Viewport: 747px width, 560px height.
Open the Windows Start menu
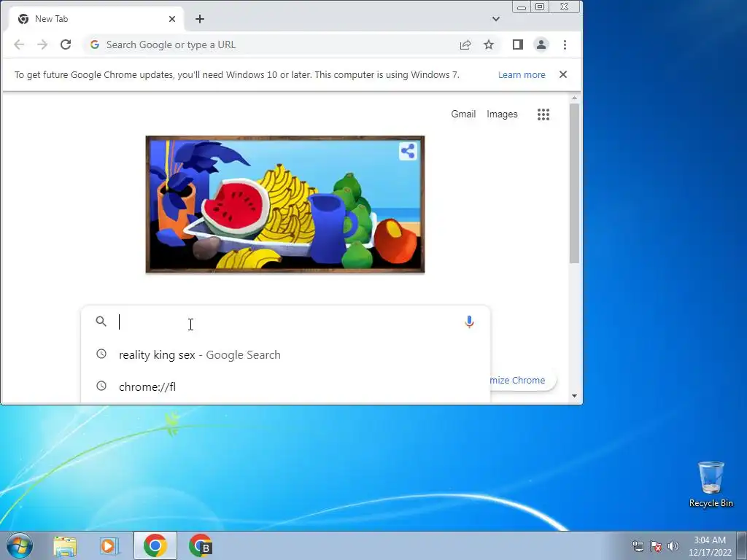click(x=19, y=545)
